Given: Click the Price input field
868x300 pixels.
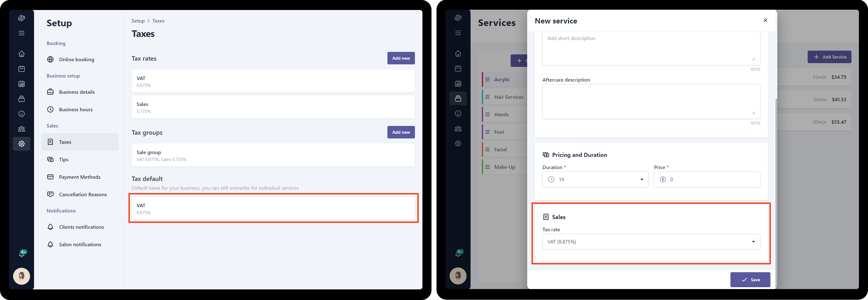Looking at the screenshot, I should tap(707, 179).
